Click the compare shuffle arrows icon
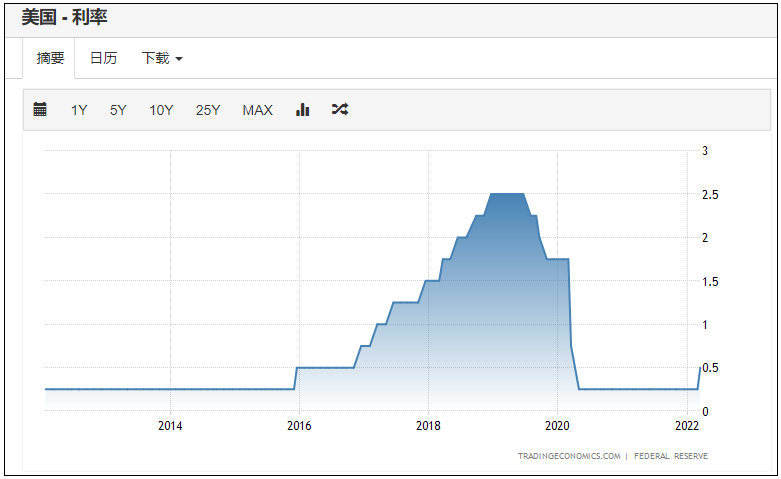781x479 pixels. [340, 110]
